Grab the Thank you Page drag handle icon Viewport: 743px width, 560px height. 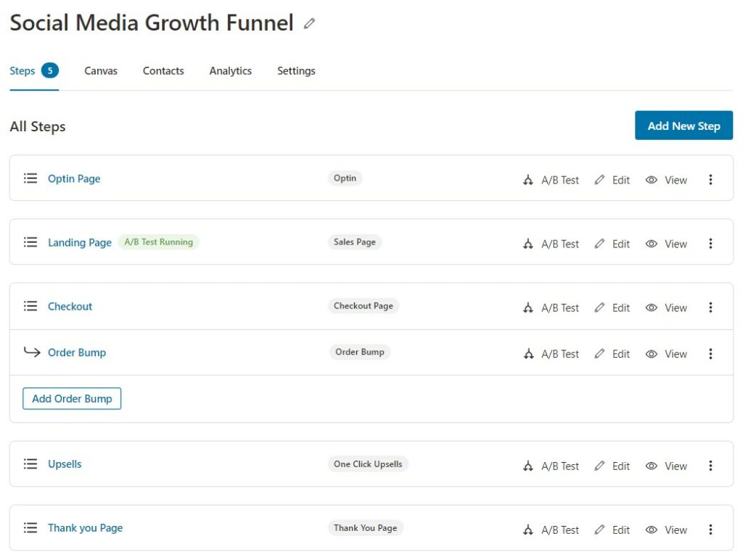coord(30,528)
